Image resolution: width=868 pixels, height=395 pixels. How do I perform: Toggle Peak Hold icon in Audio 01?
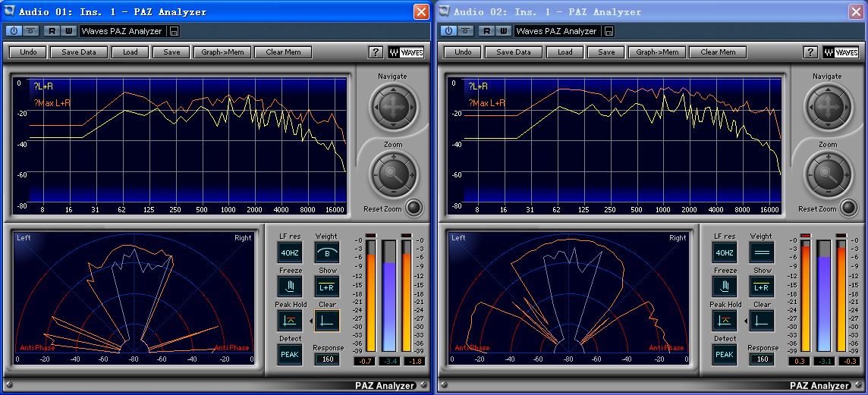coord(290,320)
